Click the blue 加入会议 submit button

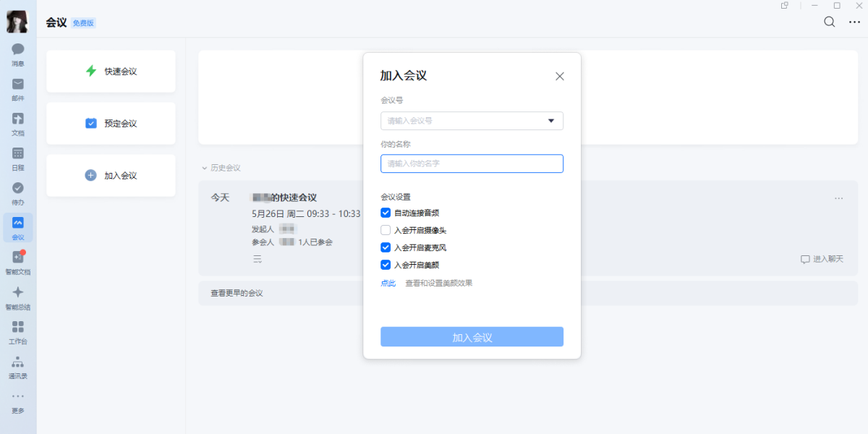click(472, 337)
